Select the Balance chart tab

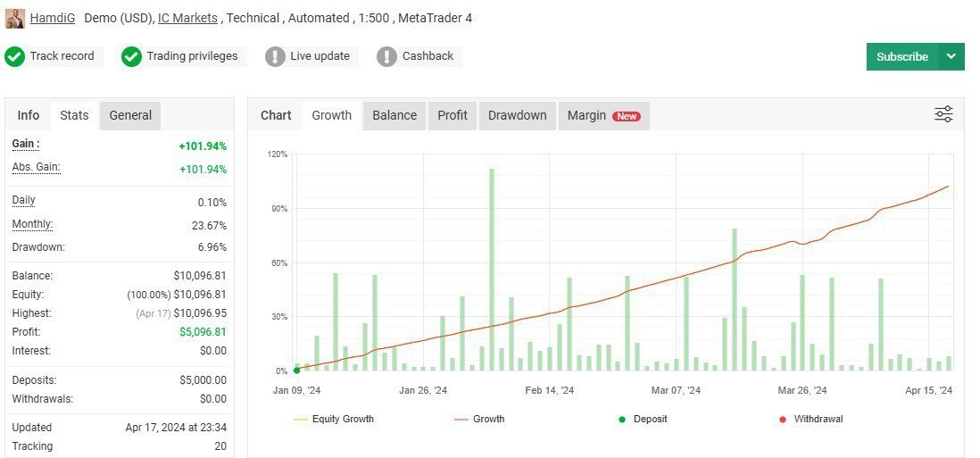pyautogui.click(x=394, y=115)
